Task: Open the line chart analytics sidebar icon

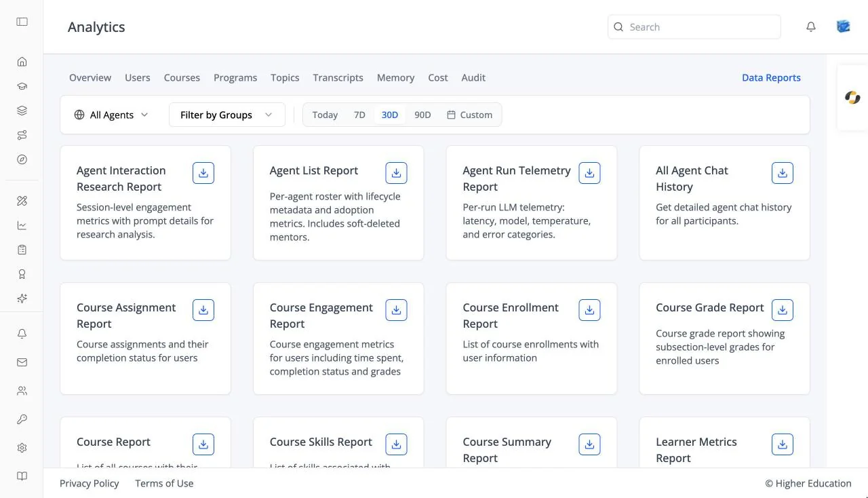Action: [22, 225]
